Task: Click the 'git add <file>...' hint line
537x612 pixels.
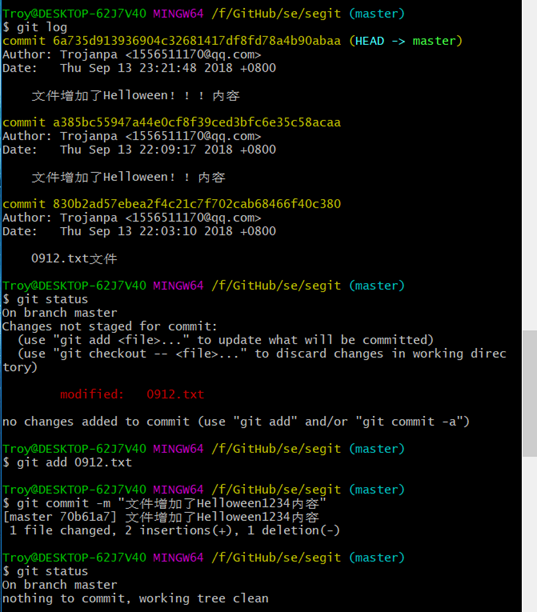Action: [226, 340]
